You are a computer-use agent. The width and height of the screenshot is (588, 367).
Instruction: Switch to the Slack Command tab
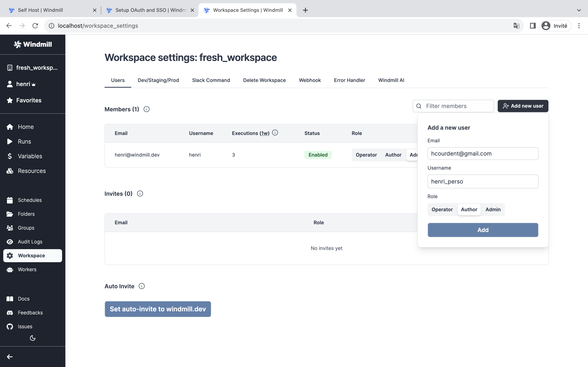[211, 80]
